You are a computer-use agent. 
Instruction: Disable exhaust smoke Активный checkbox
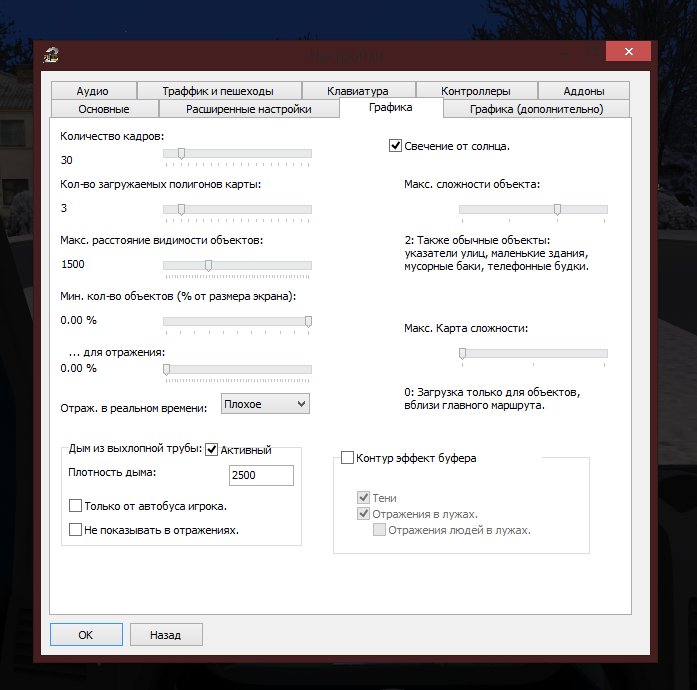(212, 450)
